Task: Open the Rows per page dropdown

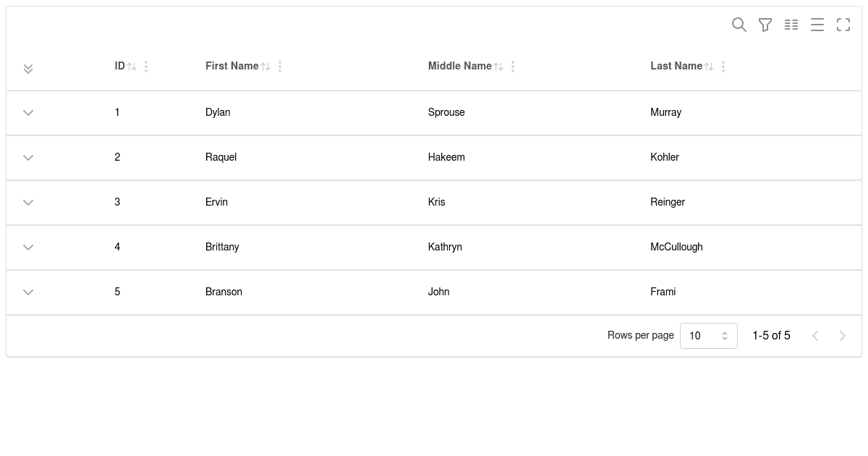Action: [709, 336]
